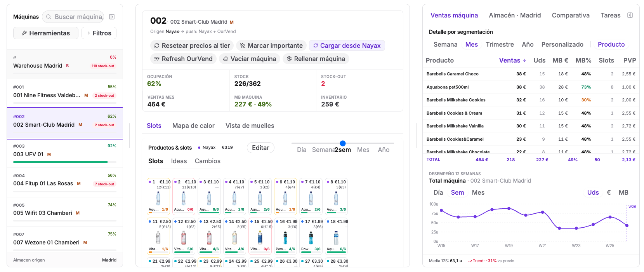Switch to Vista de muelles tab
Viewport: 644px width, 272px height.
tap(250, 126)
